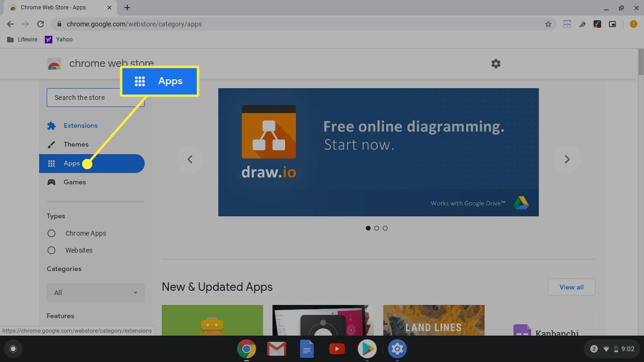
Task: Advance carousel with right arrow chevron
Action: point(567,159)
